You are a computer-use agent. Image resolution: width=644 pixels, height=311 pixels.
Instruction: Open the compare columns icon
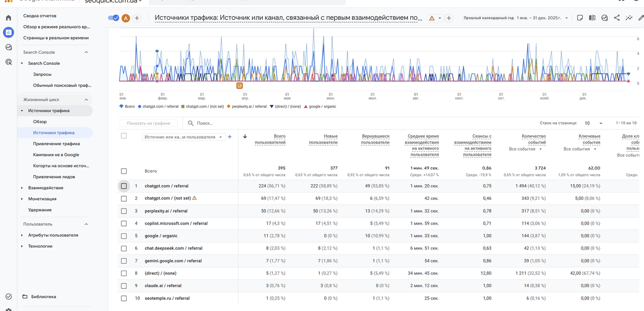pos(592,18)
